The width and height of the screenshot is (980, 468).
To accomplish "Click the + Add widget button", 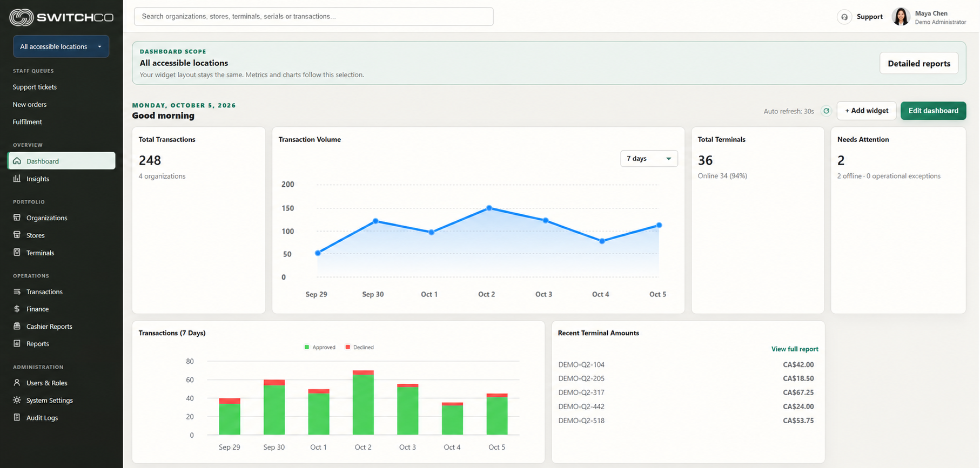I will click(x=867, y=111).
